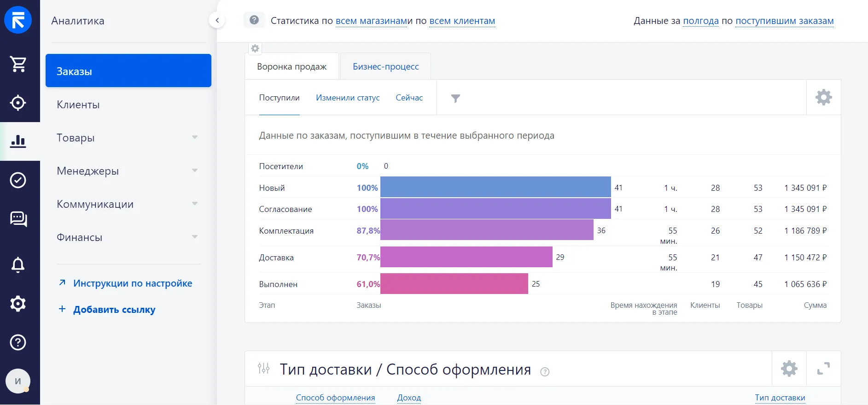Click the 1 065 636 ₽ sum value
This screenshot has width=868, height=405.
[805, 284]
